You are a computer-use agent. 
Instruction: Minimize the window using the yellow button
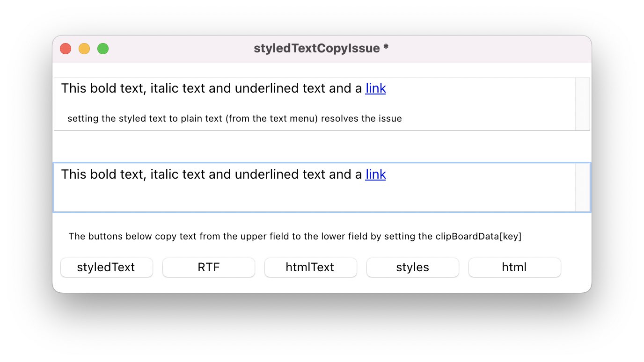point(84,49)
